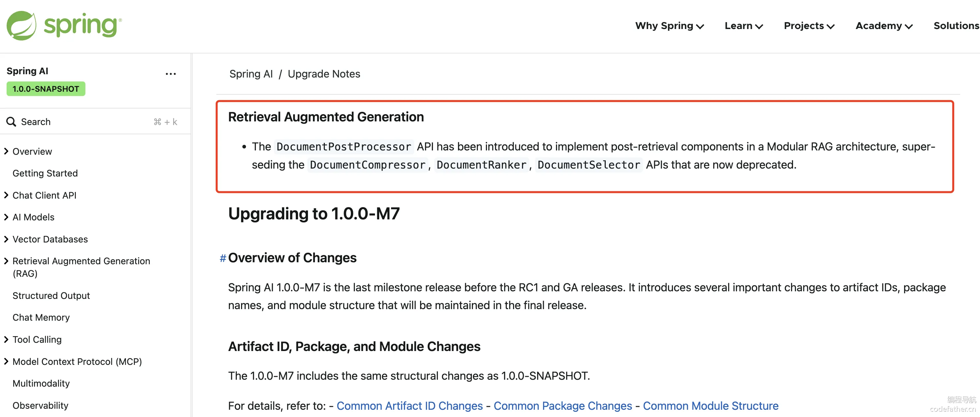The image size is (980, 417).
Task: Click the Spring leaf logo
Action: coord(22,25)
